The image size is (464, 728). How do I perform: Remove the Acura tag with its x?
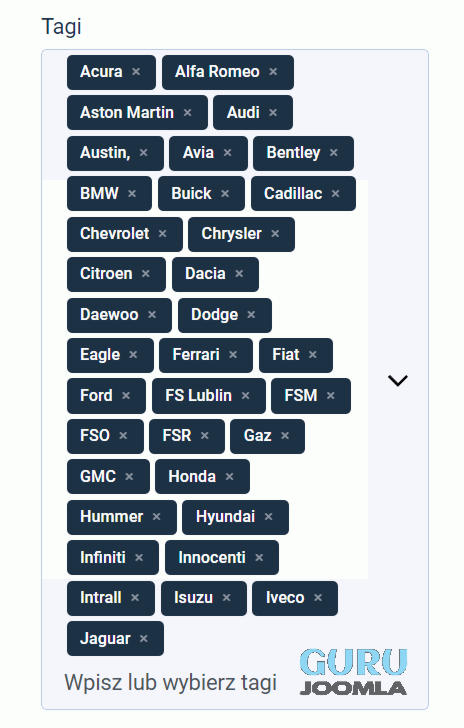point(136,72)
